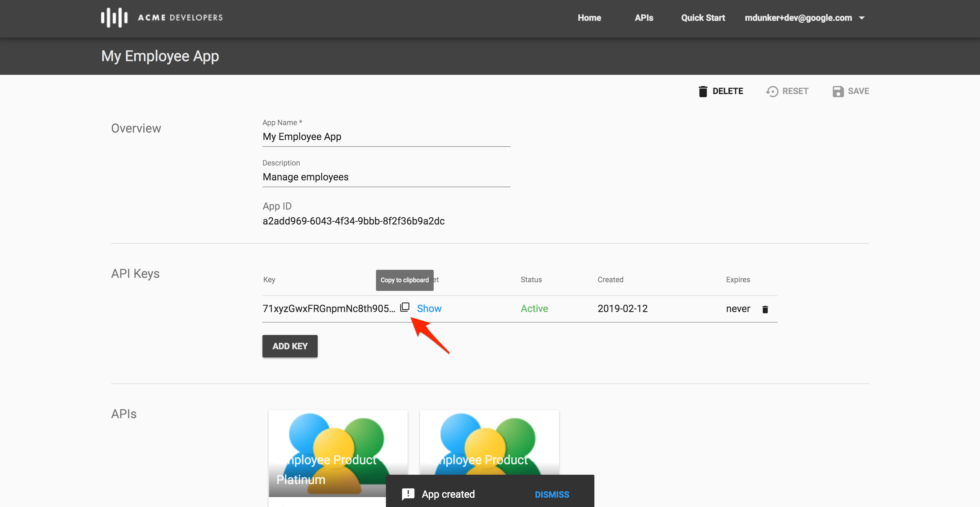Image resolution: width=980 pixels, height=507 pixels.
Task: Click the Overview section heading
Action: 136,128
